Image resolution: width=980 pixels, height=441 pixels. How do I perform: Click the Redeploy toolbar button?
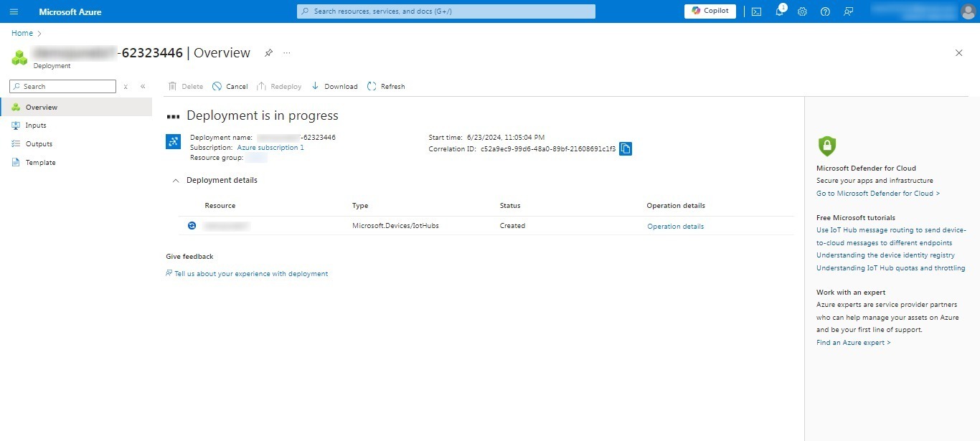point(279,87)
